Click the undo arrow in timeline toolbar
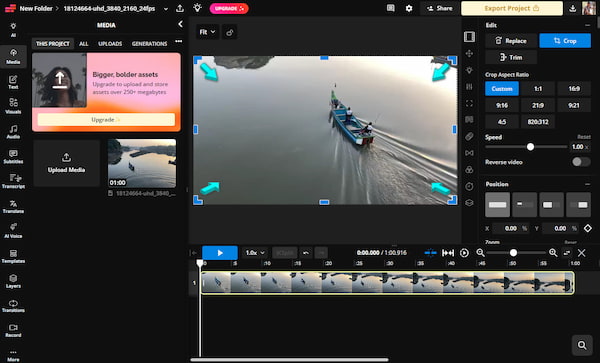The height and width of the screenshot is (363, 600). tap(305, 253)
